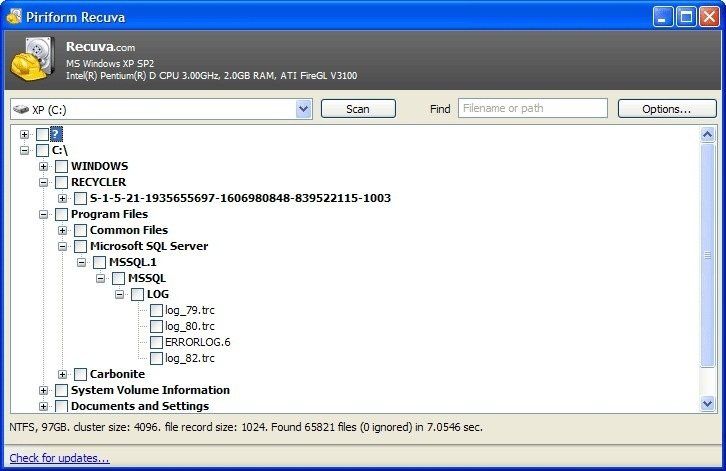This screenshot has width=726, height=471.
Task: Click the 'MS Windows XP SP2' system text
Action: [110, 63]
